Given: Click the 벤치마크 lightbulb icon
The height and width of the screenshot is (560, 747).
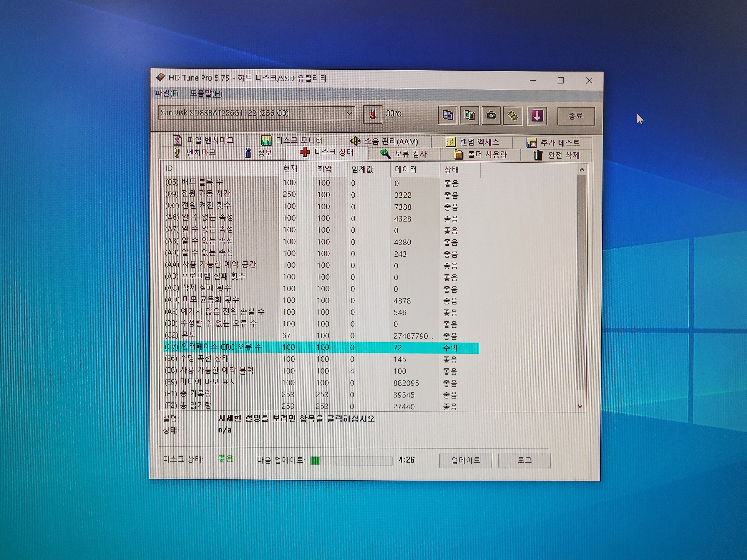Looking at the screenshot, I should pos(177,153).
